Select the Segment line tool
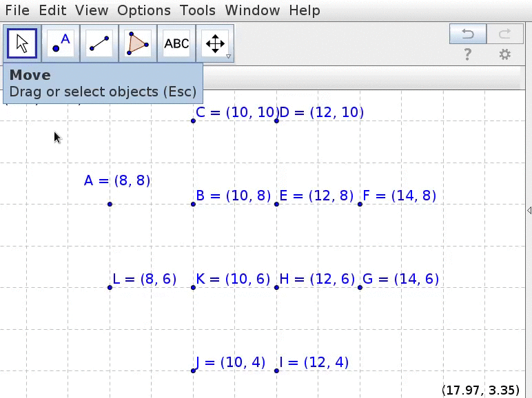 click(x=99, y=43)
